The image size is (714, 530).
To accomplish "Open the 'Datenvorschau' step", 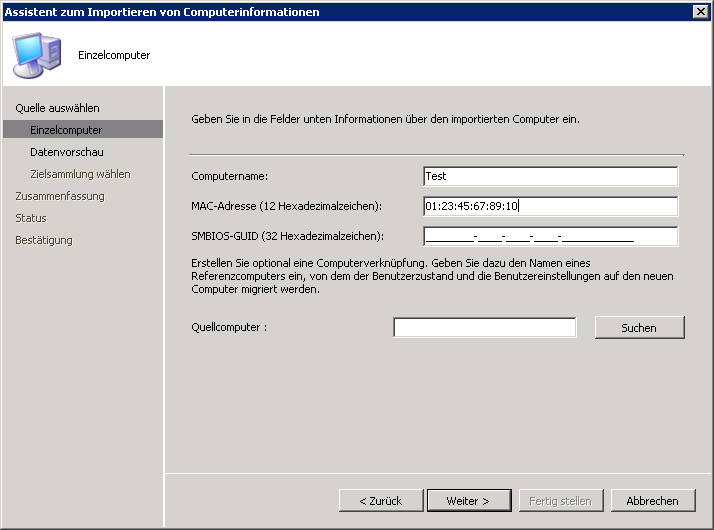I will coord(67,152).
